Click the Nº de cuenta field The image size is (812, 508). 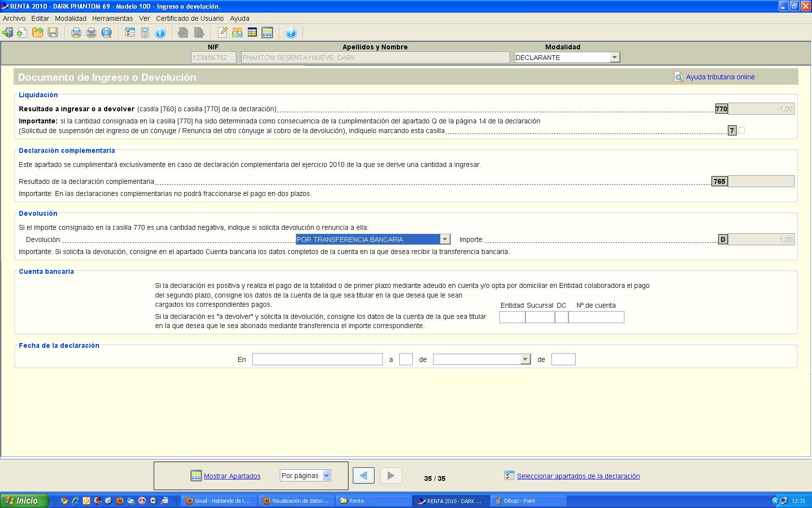tap(596, 317)
